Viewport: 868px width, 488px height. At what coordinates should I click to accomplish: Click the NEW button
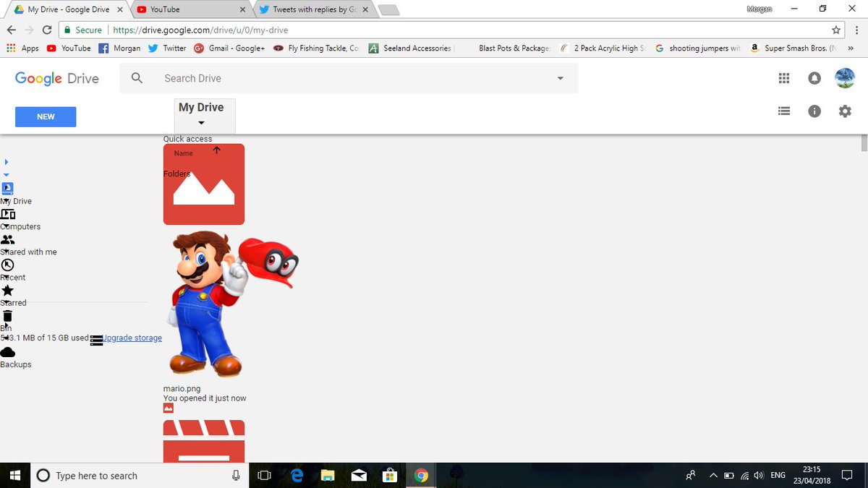[x=46, y=116]
